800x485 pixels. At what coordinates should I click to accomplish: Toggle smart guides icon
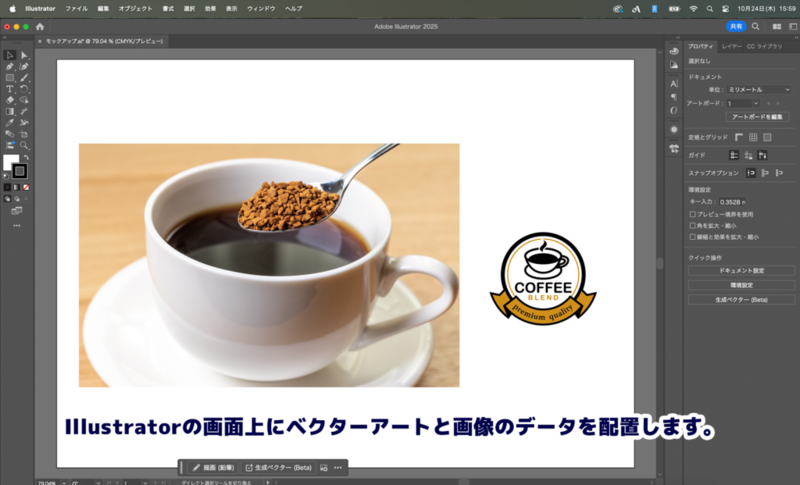coord(762,155)
